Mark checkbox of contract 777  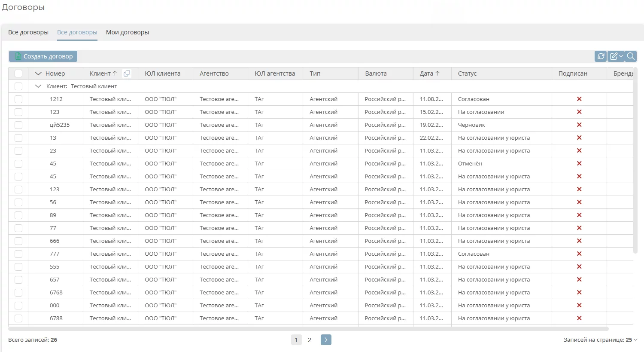[x=18, y=254]
